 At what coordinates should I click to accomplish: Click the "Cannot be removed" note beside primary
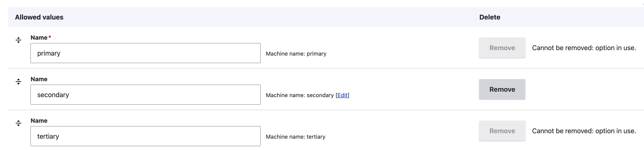coord(584,48)
